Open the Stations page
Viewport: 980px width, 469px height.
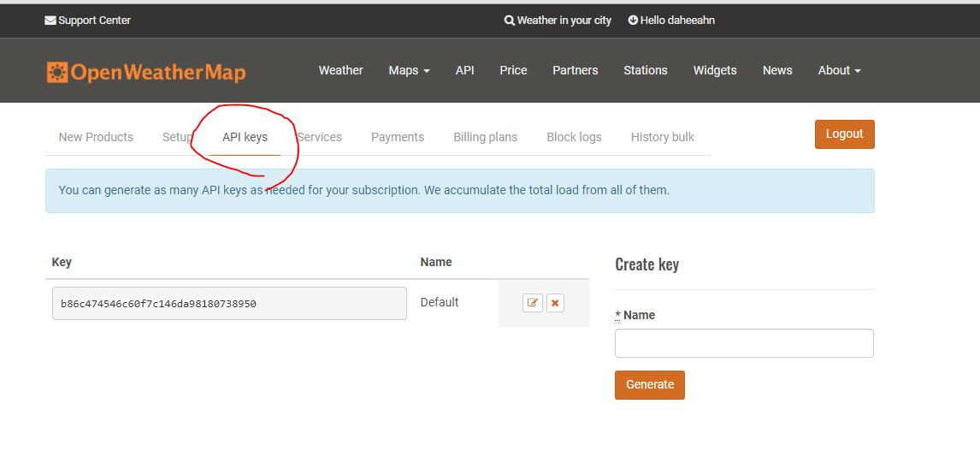[x=646, y=71]
